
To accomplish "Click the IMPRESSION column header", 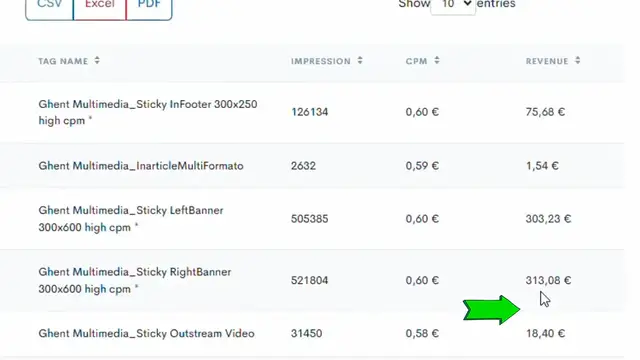I will (321, 61).
